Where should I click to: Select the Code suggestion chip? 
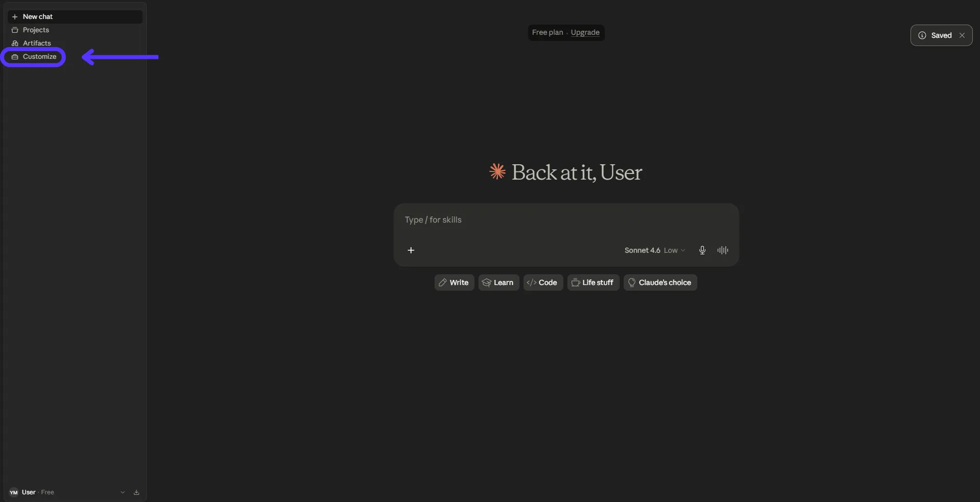click(x=543, y=282)
